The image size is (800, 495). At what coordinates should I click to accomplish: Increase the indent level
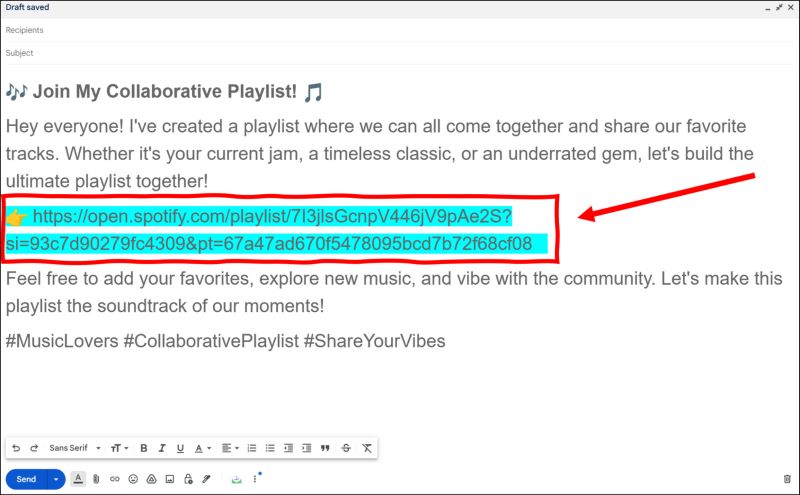coord(307,448)
